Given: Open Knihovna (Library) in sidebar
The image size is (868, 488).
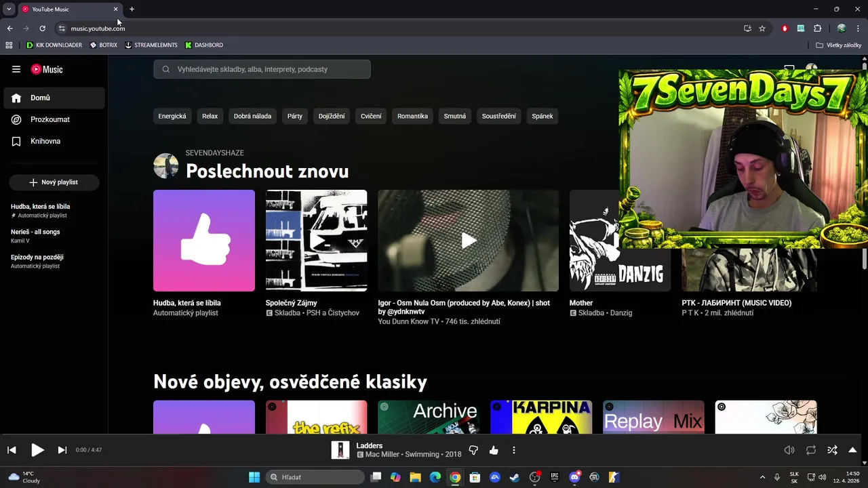Looking at the screenshot, I should click(54, 141).
